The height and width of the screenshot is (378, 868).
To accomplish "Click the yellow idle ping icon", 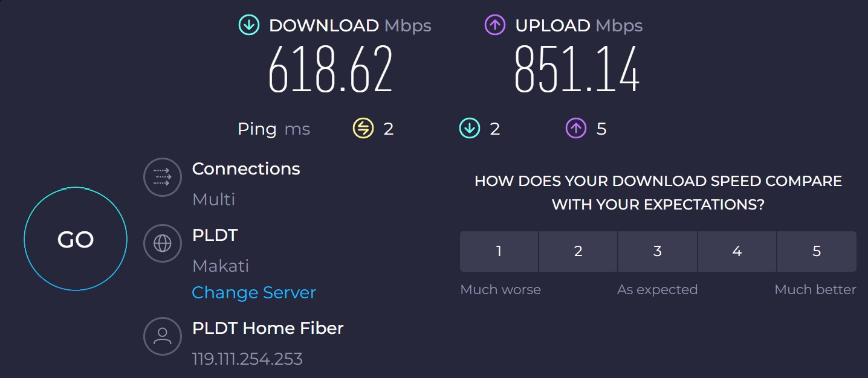I will pyautogui.click(x=363, y=128).
